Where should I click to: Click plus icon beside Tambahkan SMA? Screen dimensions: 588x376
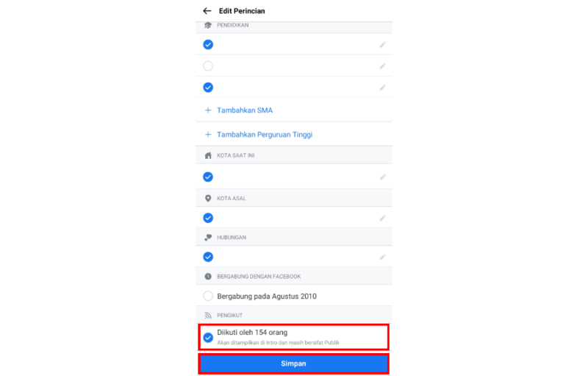[x=208, y=110]
